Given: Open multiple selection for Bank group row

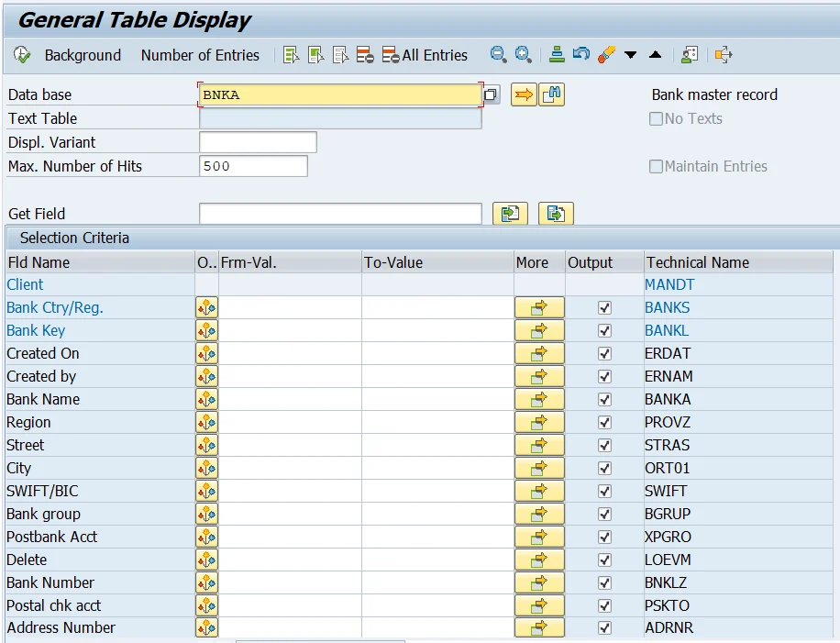Looking at the screenshot, I should [539, 515].
